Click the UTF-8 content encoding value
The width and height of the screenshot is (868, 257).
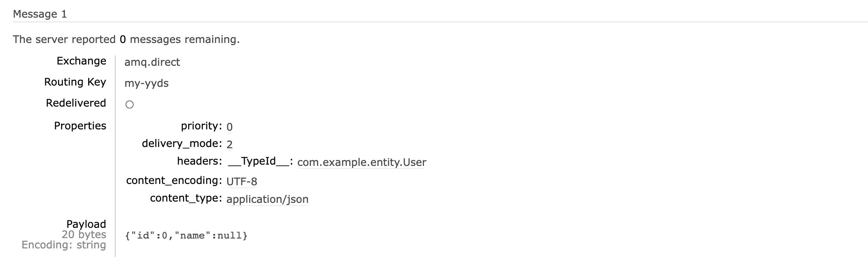(x=242, y=181)
